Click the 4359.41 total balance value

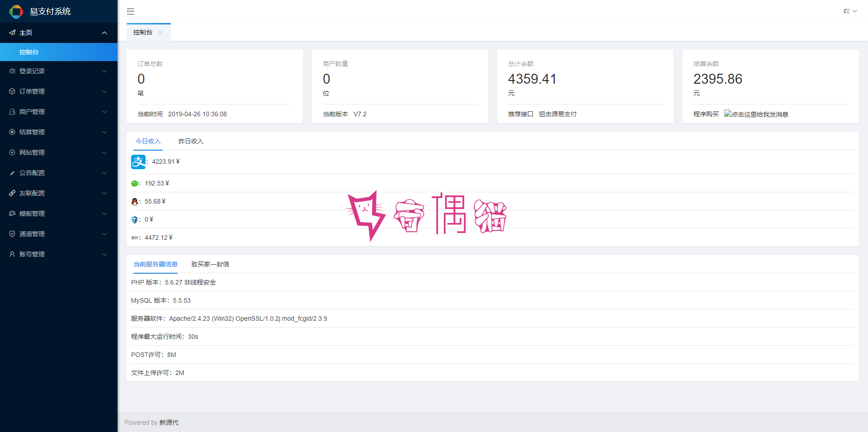point(532,79)
